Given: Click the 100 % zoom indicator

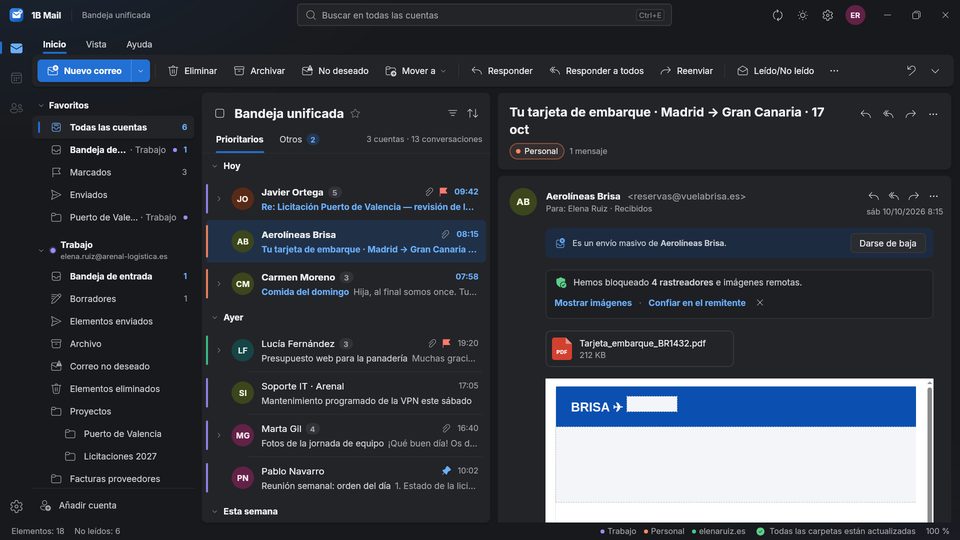Looking at the screenshot, I should (x=937, y=531).
